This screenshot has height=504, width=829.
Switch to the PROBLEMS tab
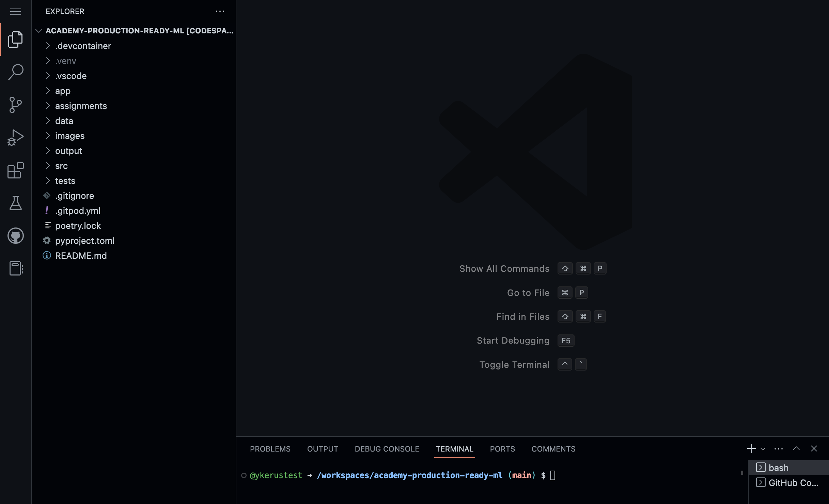(x=270, y=449)
